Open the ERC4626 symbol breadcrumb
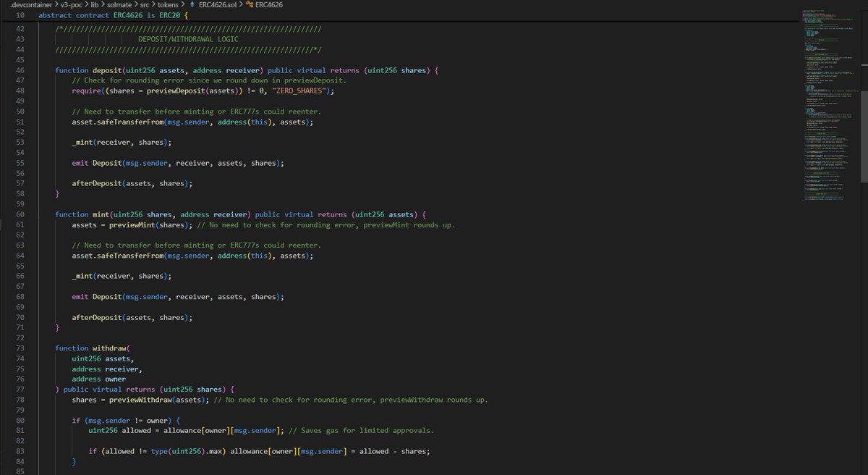Viewport: 868px width, 475px height. click(x=268, y=4)
